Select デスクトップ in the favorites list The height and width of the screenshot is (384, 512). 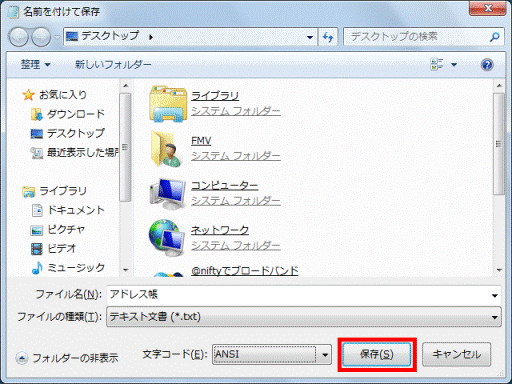click(x=76, y=133)
